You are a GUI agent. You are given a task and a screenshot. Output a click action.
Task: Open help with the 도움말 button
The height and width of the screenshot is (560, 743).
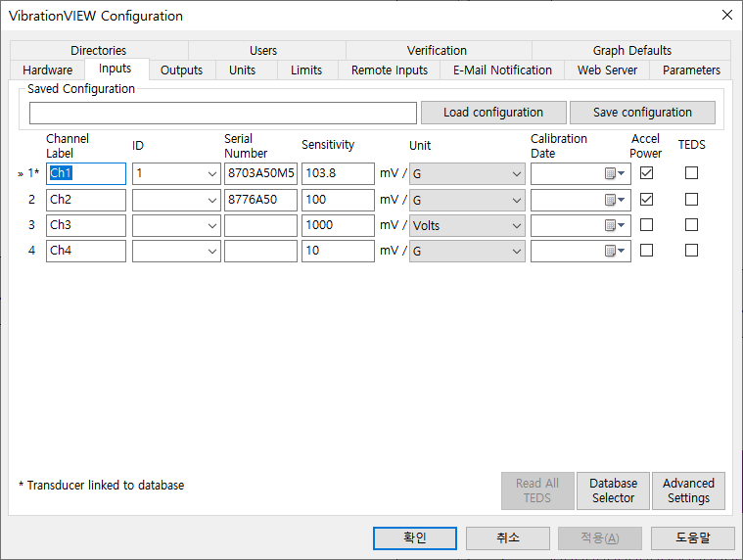(692, 538)
